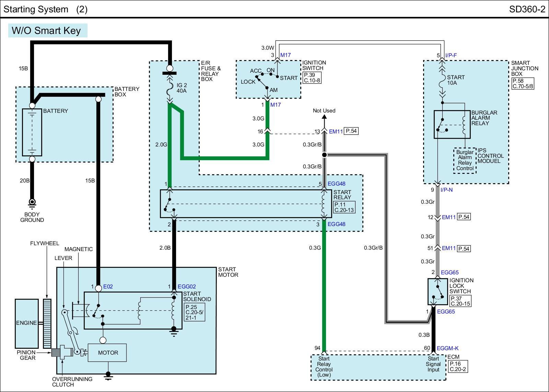The width and height of the screenshot is (549, 392).
Task: Click the Burglar Alarm Relay Control box
Action: (x=465, y=161)
